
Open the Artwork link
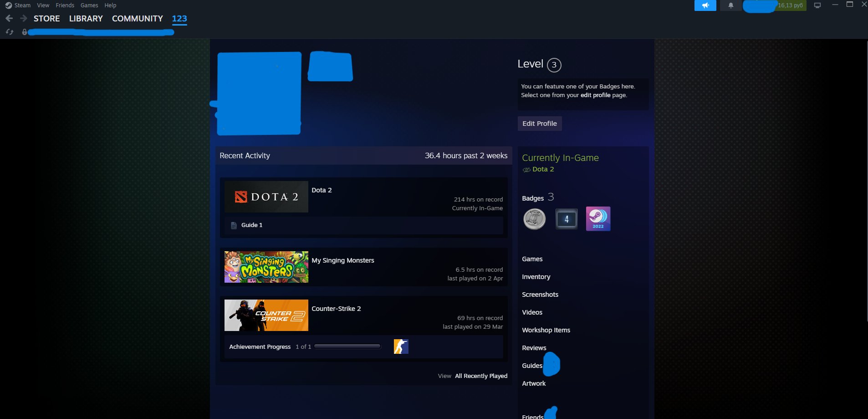(534, 383)
